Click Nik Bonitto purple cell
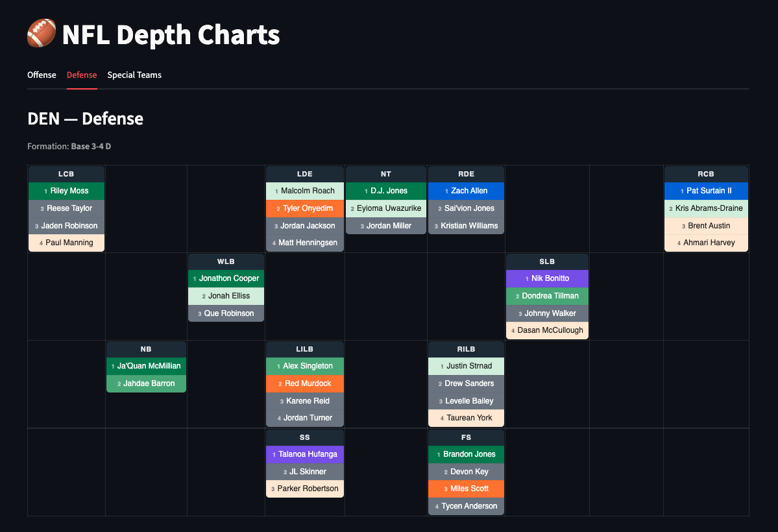Image resolution: width=778 pixels, height=532 pixels. pyautogui.click(x=547, y=278)
